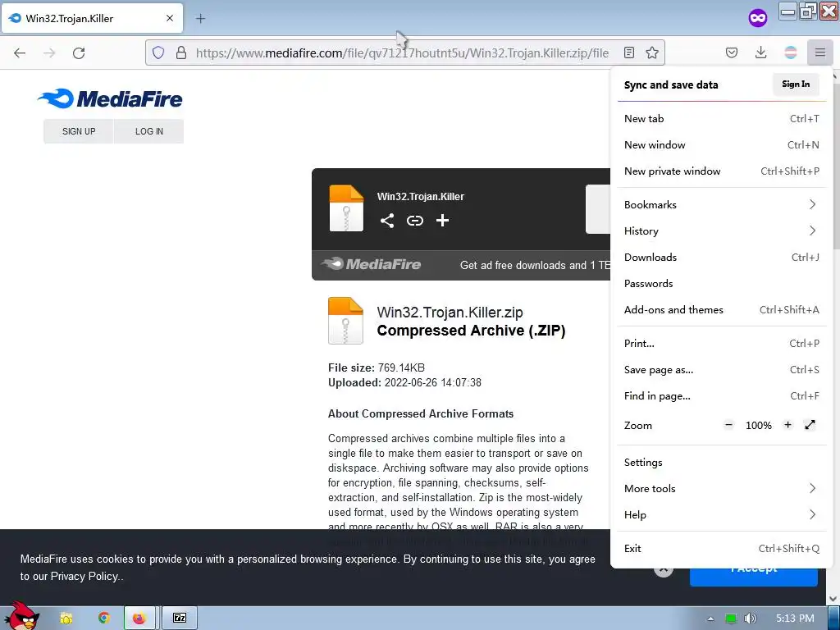Select New tab menu item
840x630 pixels.
722,118
